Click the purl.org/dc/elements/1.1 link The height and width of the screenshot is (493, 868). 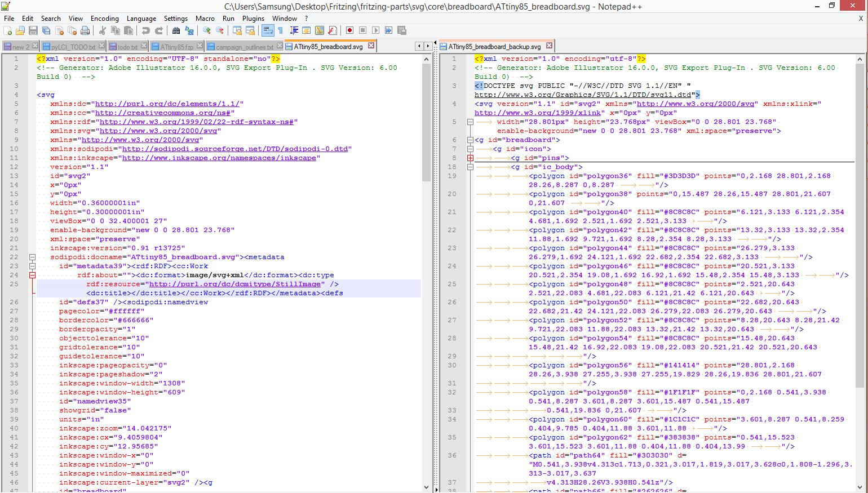point(167,104)
